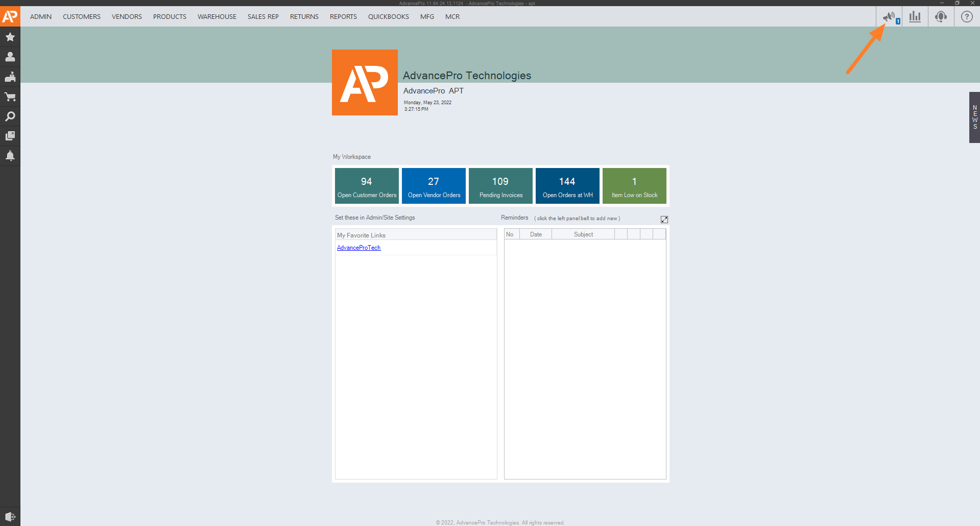Sort reminders by Date column header
The width and height of the screenshot is (980, 526).
click(536, 234)
